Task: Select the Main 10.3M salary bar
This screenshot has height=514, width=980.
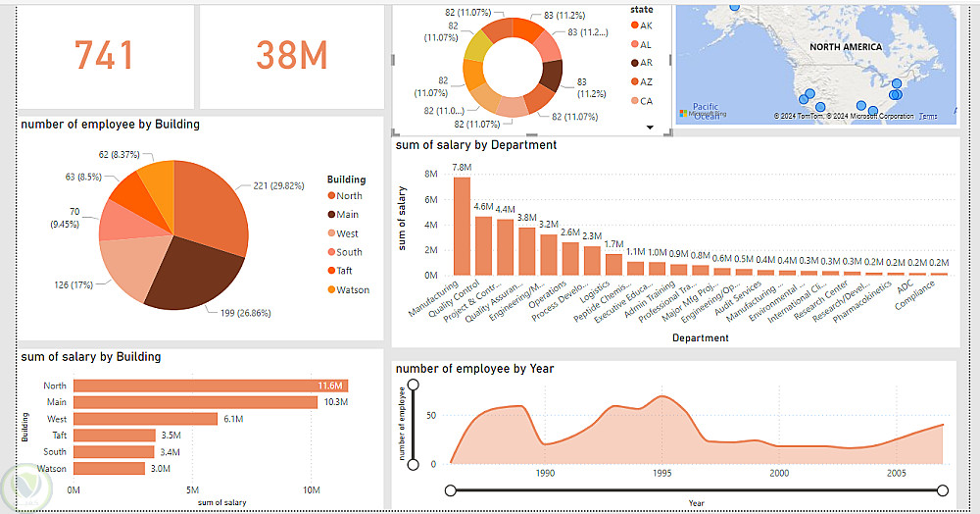Action: coord(195,402)
